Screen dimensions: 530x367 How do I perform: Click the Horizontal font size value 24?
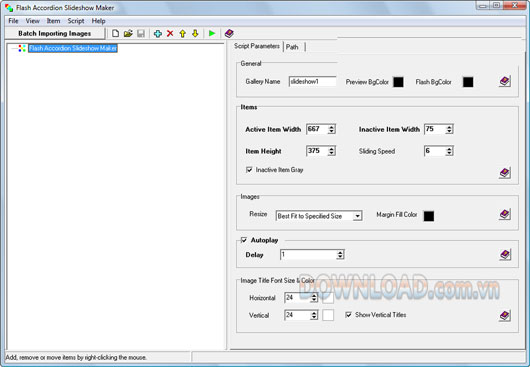coord(297,297)
